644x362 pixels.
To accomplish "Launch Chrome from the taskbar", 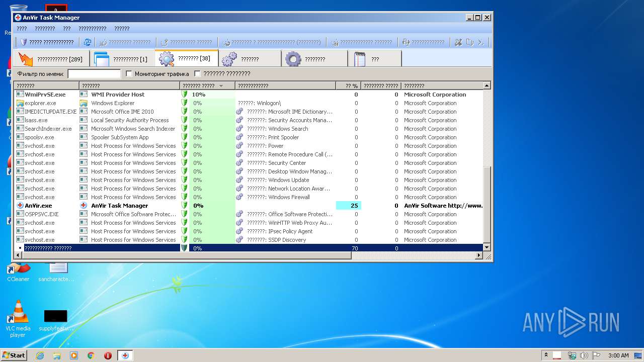I will (91, 355).
